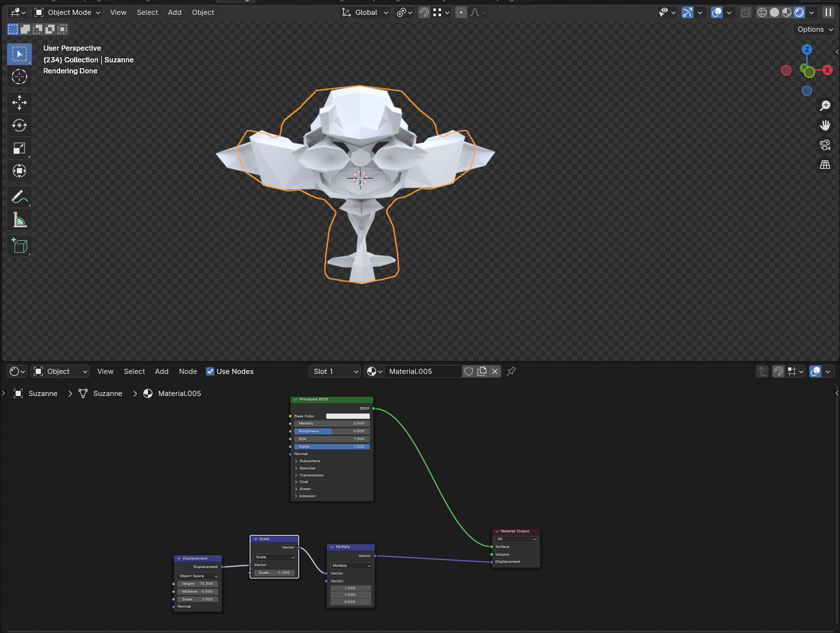This screenshot has width=840, height=633.
Task: Click the Base Color swatch
Action: [348, 416]
